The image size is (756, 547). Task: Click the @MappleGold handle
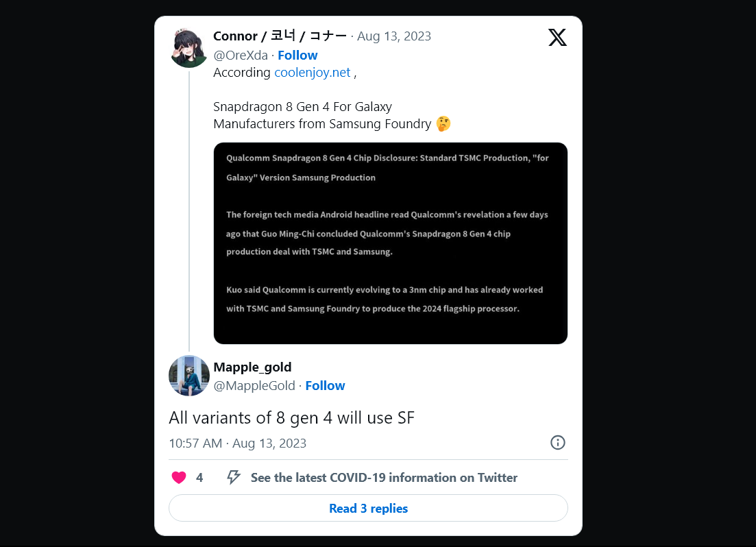[254, 386]
